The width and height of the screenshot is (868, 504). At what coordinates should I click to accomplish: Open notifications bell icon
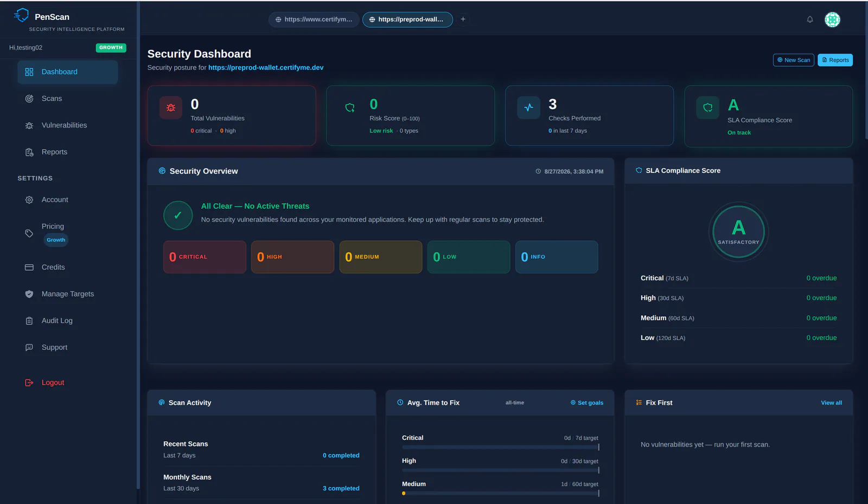[x=810, y=20]
